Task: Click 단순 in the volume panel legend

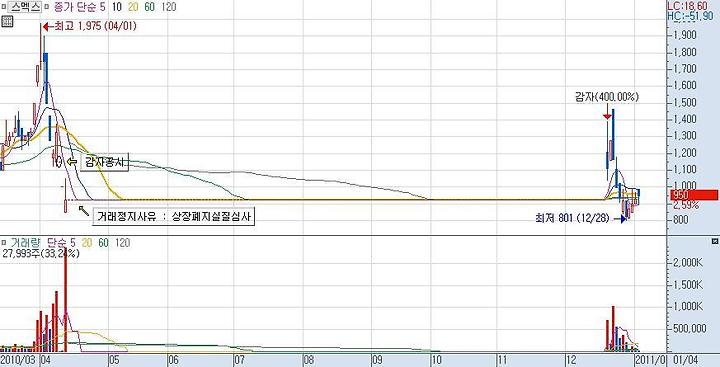Action: coord(57,243)
